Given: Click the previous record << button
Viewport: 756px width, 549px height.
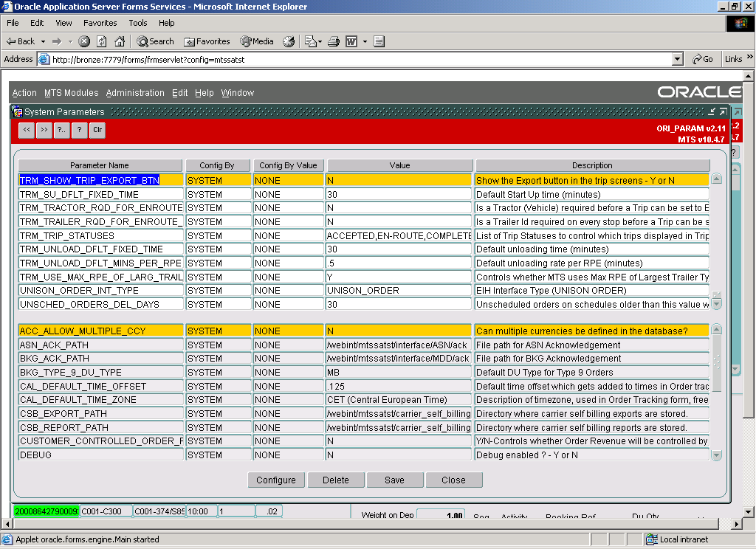Looking at the screenshot, I should click(27, 130).
